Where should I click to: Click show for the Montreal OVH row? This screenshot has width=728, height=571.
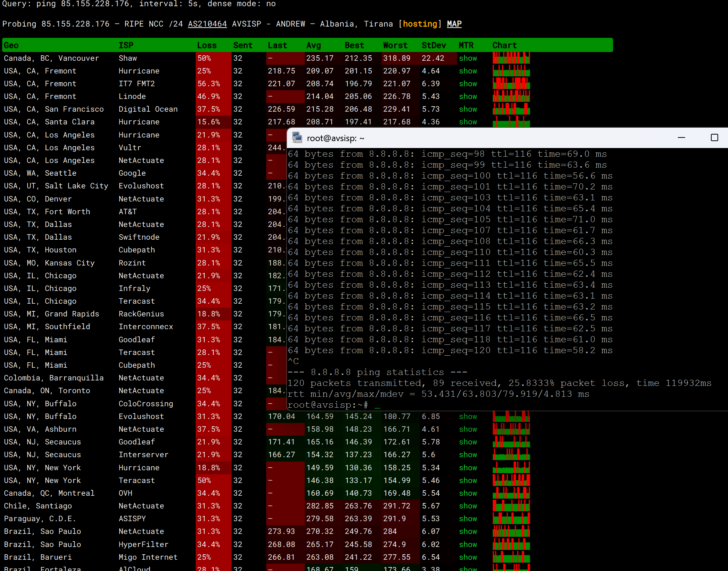468,493
